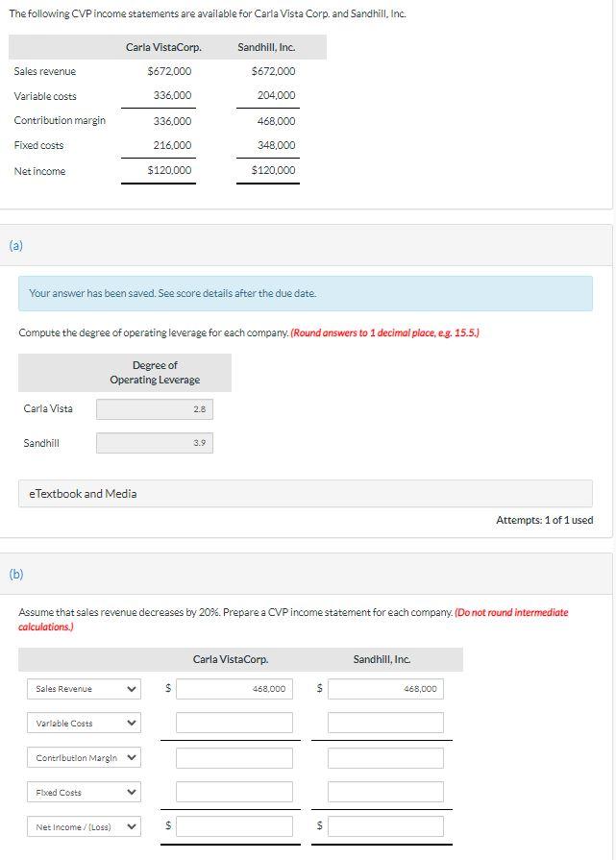Viewport: 616px width, 860px height.
Task: Click Sandhill fixed costs input field
Action: (385, 792)
